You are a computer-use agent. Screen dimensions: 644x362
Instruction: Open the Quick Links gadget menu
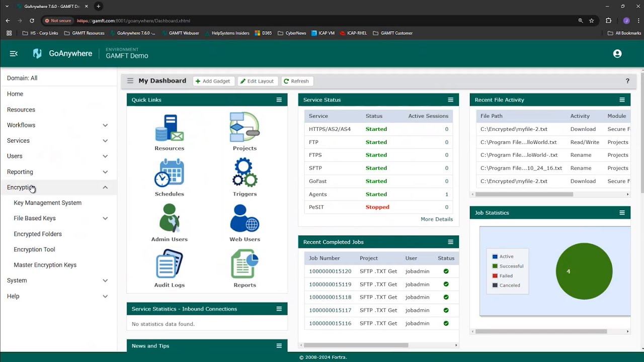click(x=279, y=100)
